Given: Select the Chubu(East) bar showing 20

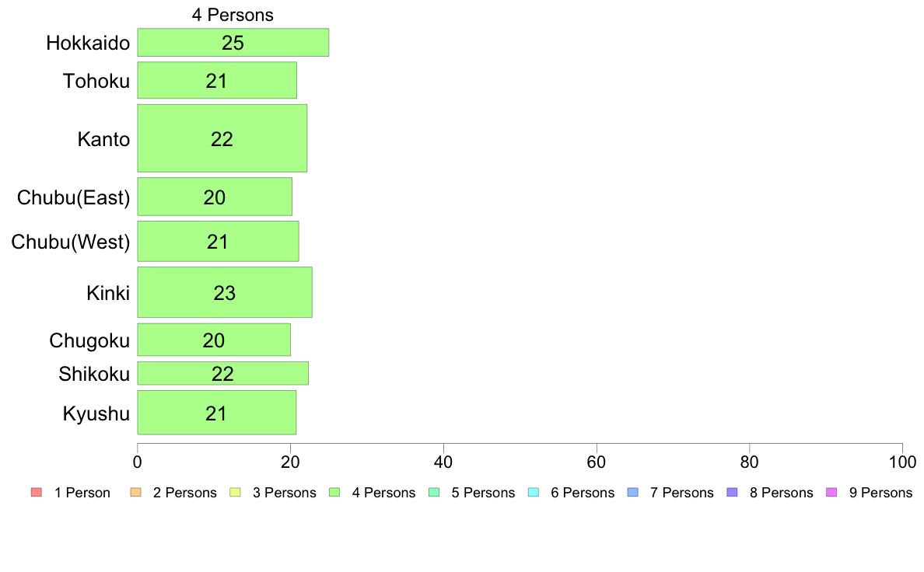Looking at the screenshot, I should coord(215,197).
